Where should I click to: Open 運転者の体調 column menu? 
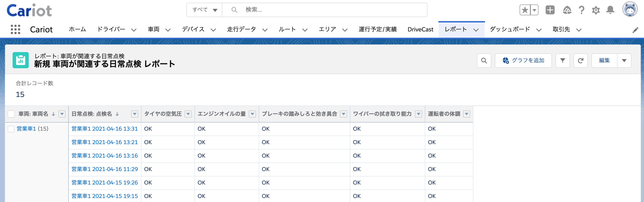467,114
